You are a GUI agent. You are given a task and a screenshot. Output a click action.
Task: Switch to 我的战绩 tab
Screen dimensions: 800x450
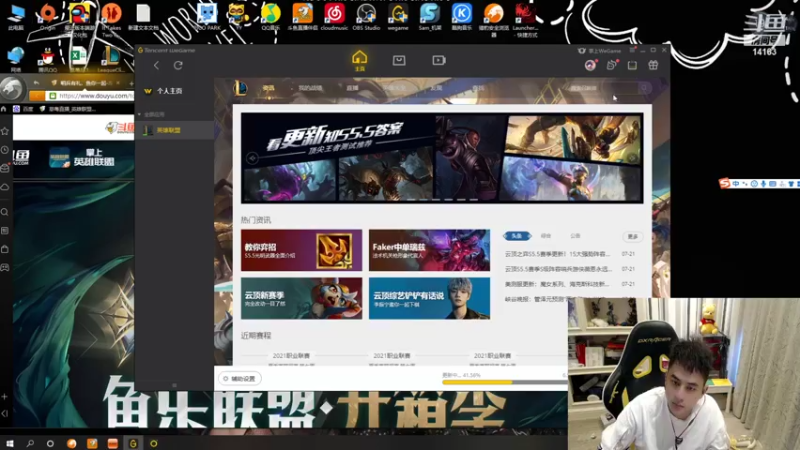coord(310,88)
